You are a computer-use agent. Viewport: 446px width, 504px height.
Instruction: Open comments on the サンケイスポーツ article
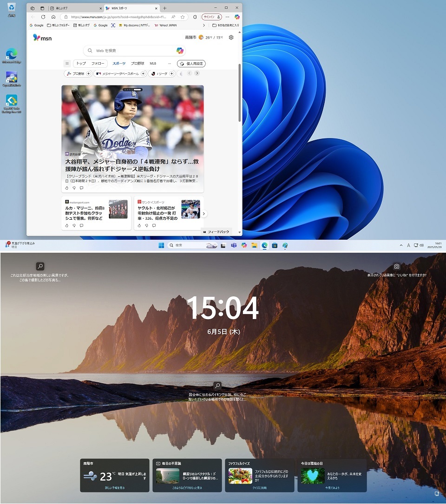point(154,225)
